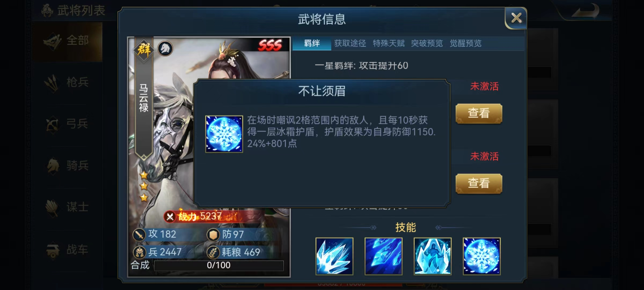This screenshot has width=644, height=290.
Task: Select the frozen figure skill icon
Action: coord(433,256)
